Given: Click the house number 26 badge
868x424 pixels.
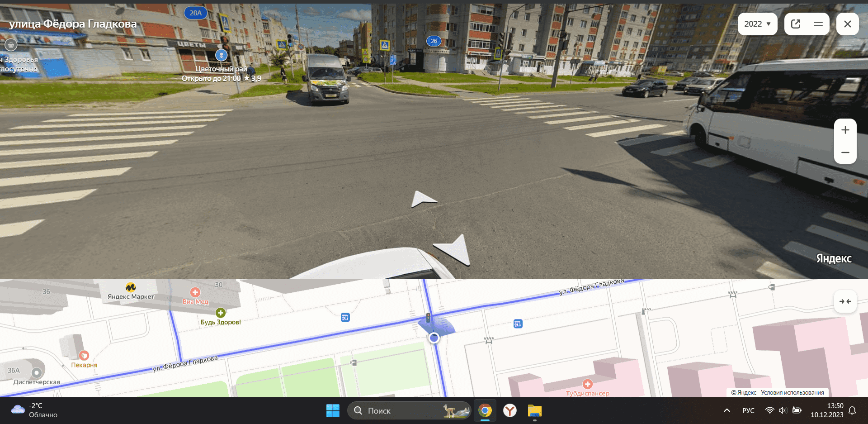Looking at the screenshot, I should (x=434, y=41).
